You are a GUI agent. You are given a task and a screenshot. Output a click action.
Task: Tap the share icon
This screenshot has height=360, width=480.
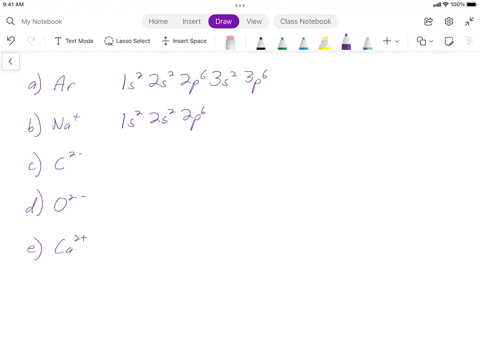point(428,22)
